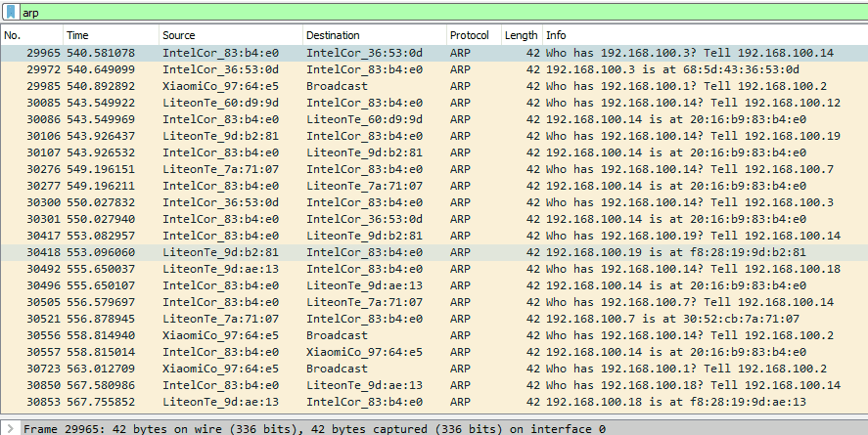Sort packets by the No. column header
This screenshot has width=868, height=435.
pyautogui.click(x=29, y=35)
